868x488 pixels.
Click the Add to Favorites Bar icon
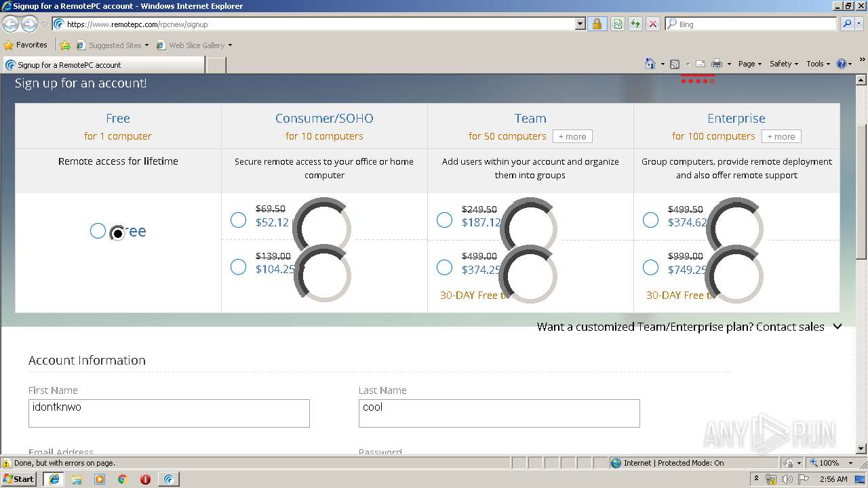(x=65, y=45)
